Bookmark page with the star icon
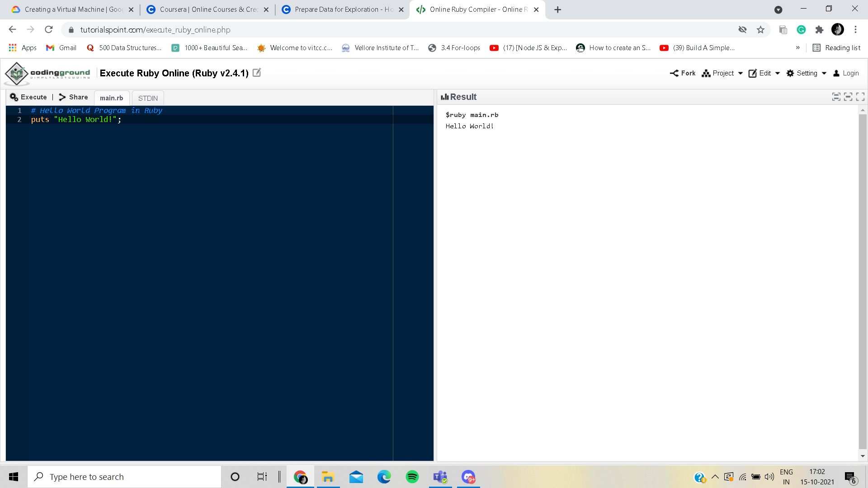 (760, 30)
